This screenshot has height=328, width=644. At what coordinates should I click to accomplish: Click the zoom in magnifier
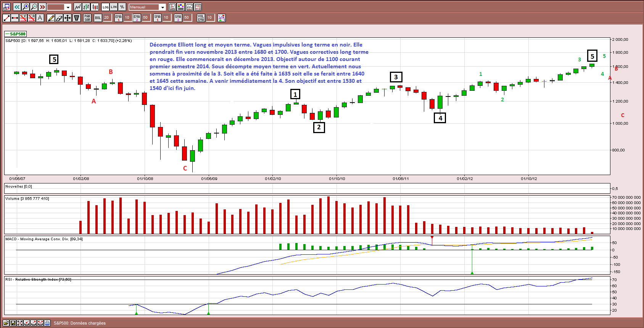pos(26,7)
